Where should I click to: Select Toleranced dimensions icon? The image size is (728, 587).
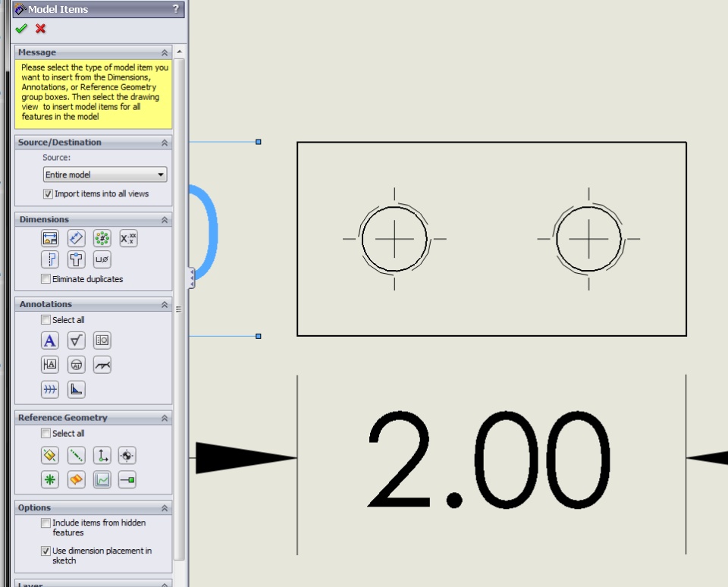point(128,239)
